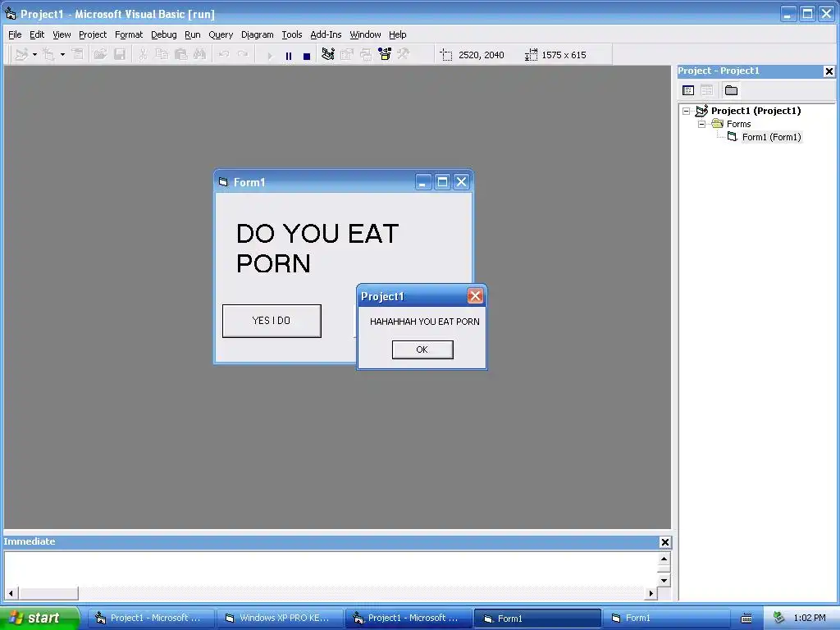Screen dimensions: 840x630
Task: Click the Find binoculars icon
Action: 200,55
